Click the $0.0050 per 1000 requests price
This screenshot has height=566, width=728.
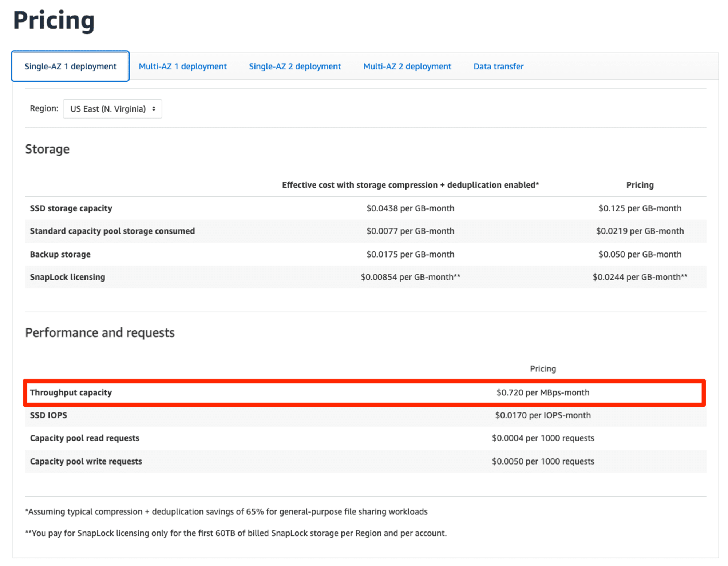[x=543, y=462]
